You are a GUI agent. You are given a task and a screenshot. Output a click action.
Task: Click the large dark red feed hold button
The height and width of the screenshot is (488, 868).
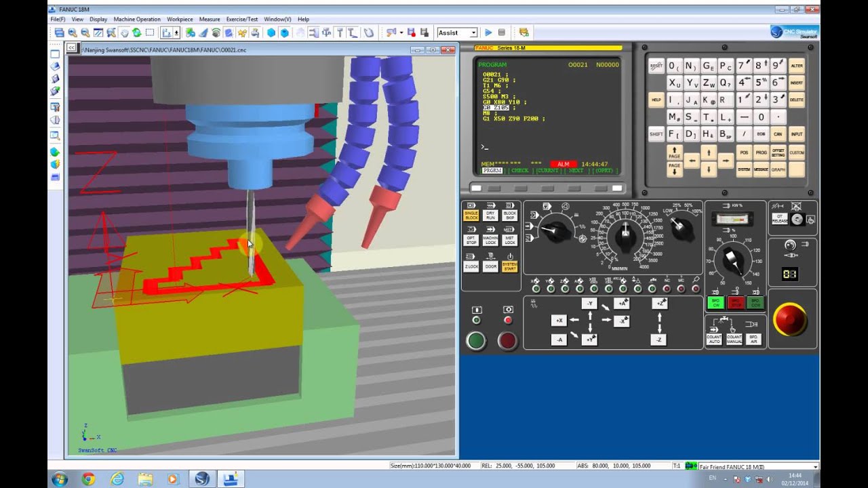507,340
